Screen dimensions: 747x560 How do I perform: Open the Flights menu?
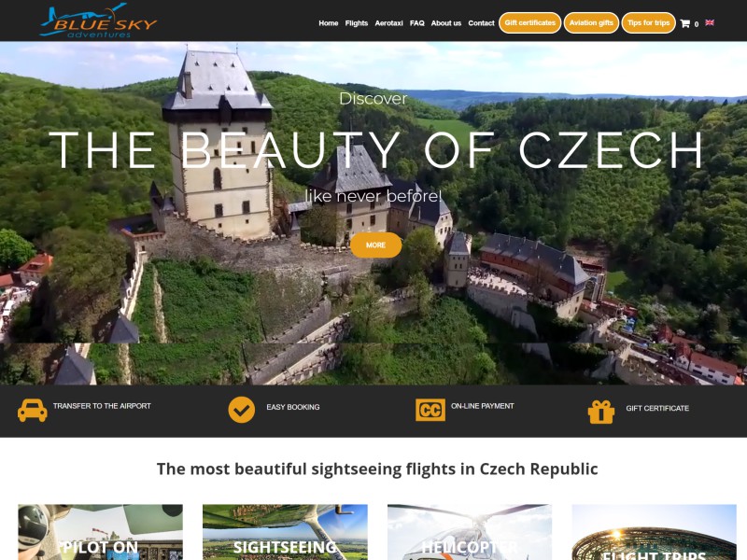357,22
